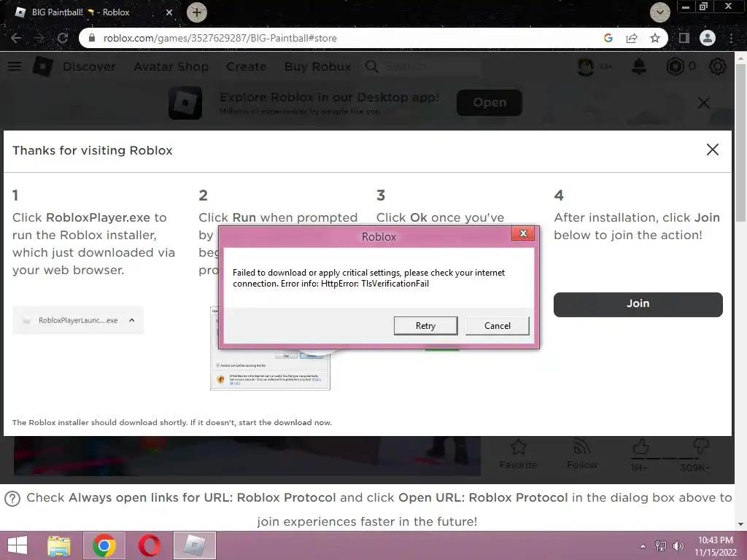The height and width of the screenshot is (560, 747).
Task: Click the browser forward arrow
Action: 39,38
